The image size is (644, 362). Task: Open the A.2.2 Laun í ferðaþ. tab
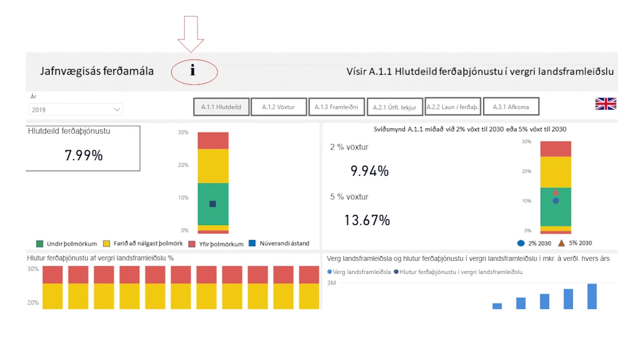tap(453, 107)
